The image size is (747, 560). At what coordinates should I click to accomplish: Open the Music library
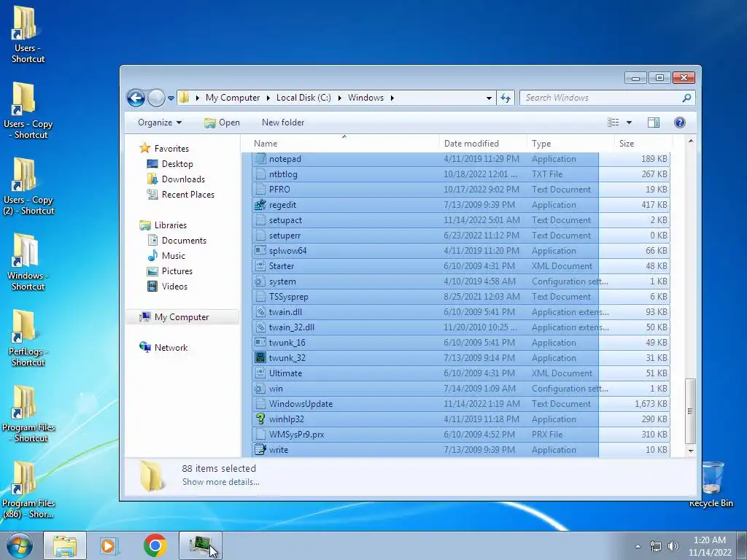(173, 256)
